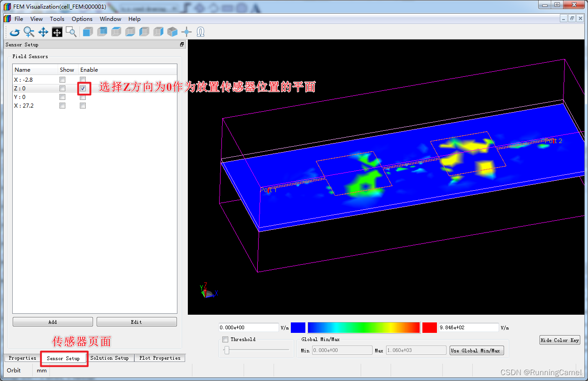Click the red maximum color swatch
This screenshot has width=588, height=381.
pos(429,327)
